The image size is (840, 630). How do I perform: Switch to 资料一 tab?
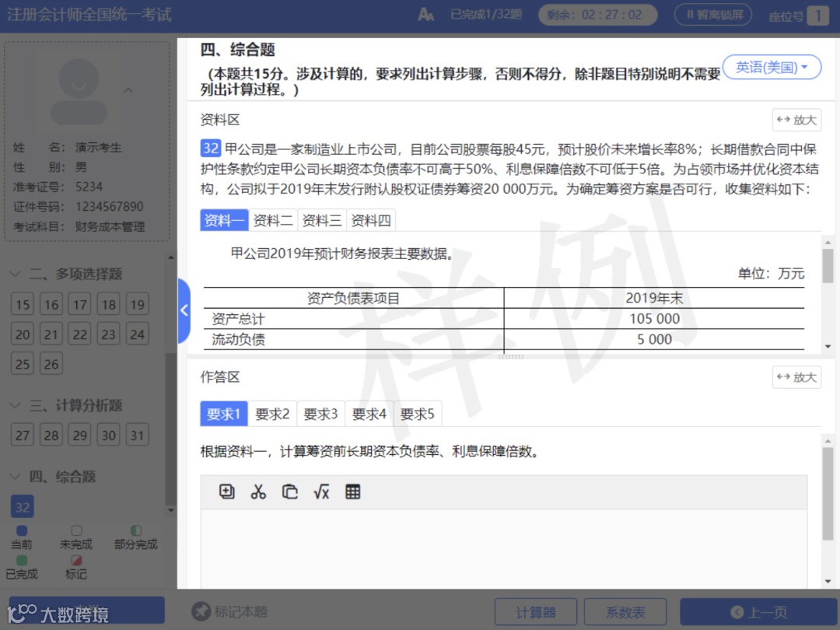[224, 220]
